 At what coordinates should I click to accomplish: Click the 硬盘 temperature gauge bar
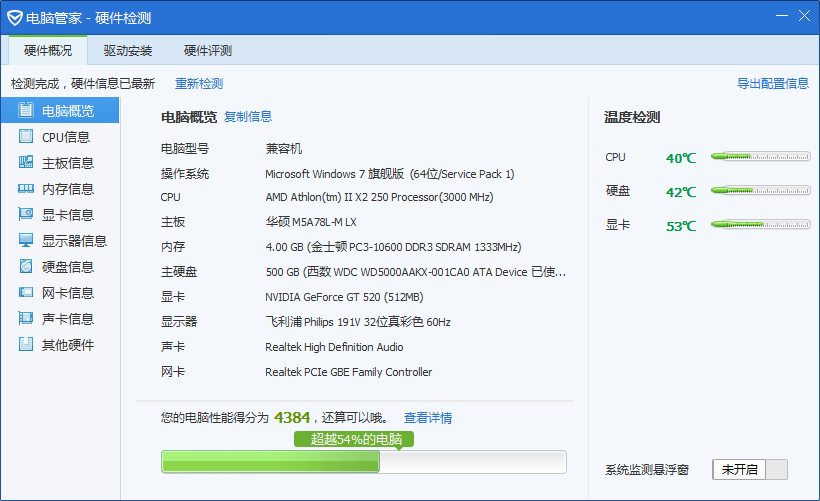[760, 190]
